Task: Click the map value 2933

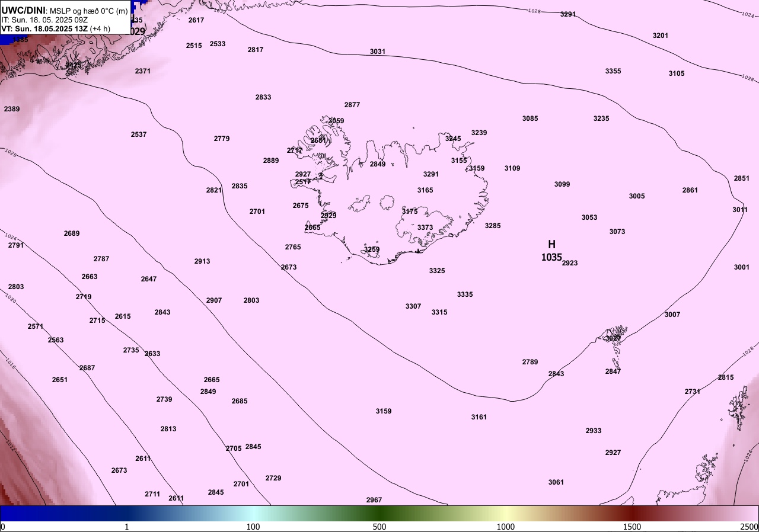Action: pyautogui.click(x=594, y=431)
